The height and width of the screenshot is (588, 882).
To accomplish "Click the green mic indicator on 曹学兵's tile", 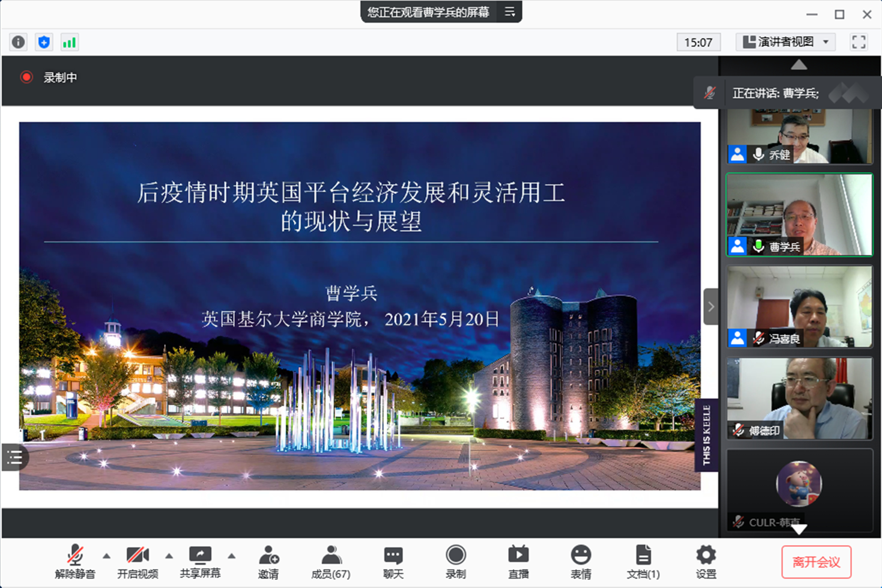I will click(x=759, y=247).
